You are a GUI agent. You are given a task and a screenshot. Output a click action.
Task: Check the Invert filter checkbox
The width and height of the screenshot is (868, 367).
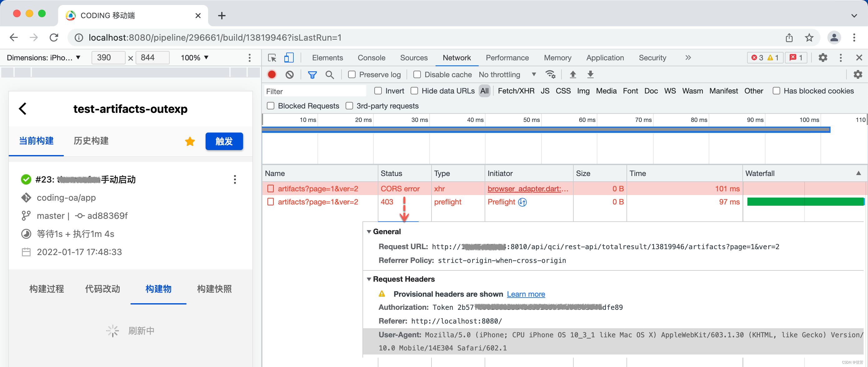point(378,91)
